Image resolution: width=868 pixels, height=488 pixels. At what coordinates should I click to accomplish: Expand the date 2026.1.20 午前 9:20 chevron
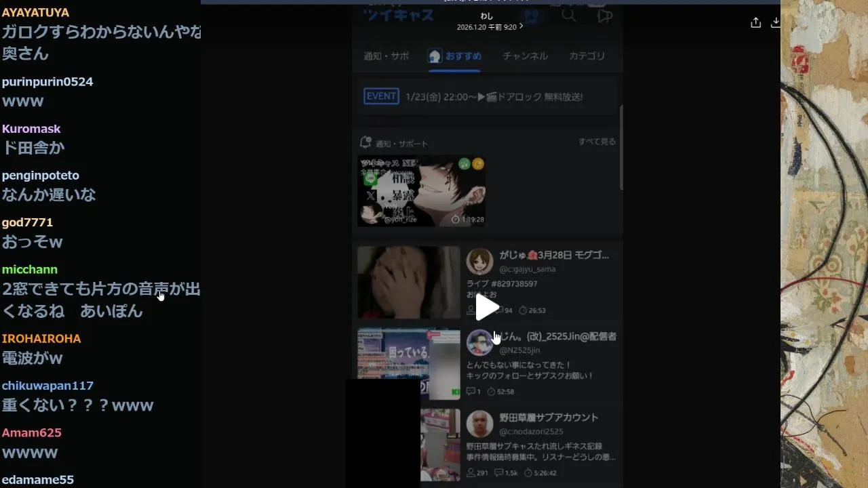(521, 27)
